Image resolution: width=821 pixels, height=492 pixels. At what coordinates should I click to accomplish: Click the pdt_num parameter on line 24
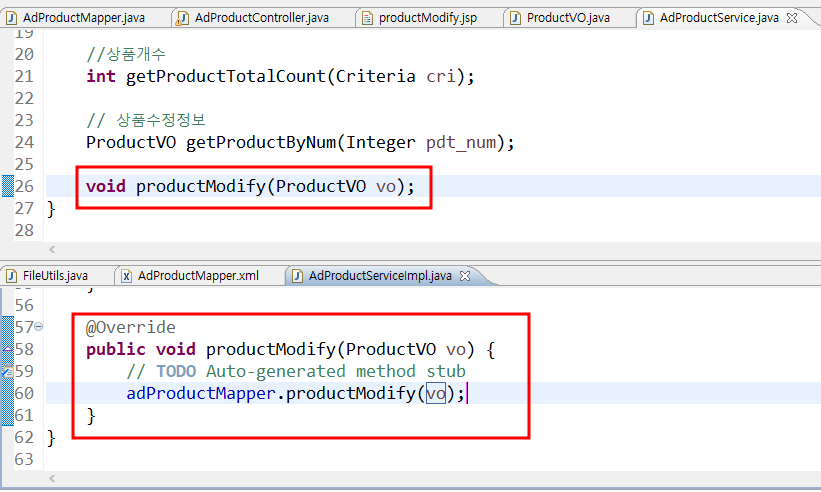pos(461,142)
